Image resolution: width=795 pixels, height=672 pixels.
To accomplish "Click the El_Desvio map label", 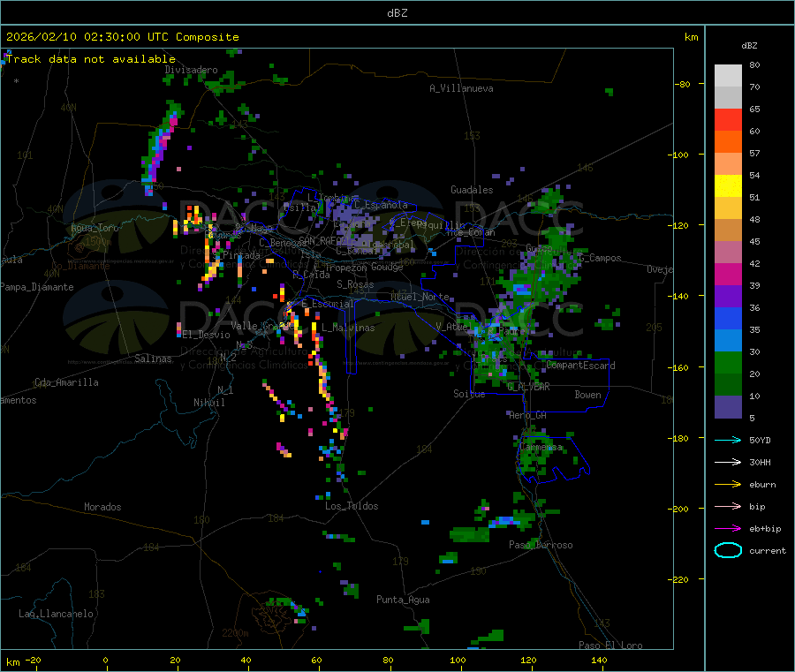I will [207, 335].
